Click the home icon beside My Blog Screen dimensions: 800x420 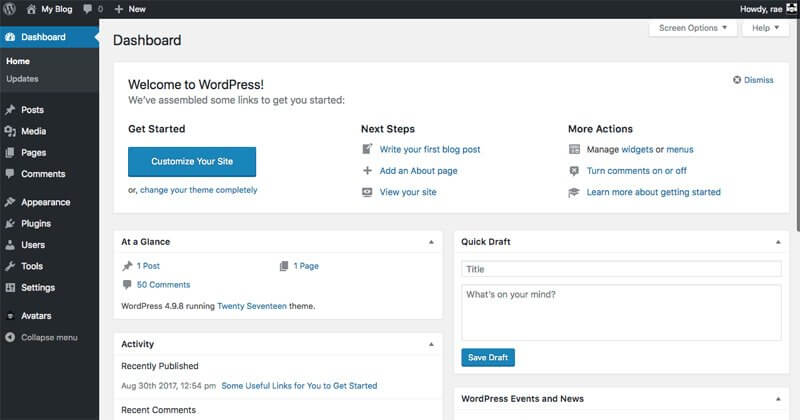[31, 9]
